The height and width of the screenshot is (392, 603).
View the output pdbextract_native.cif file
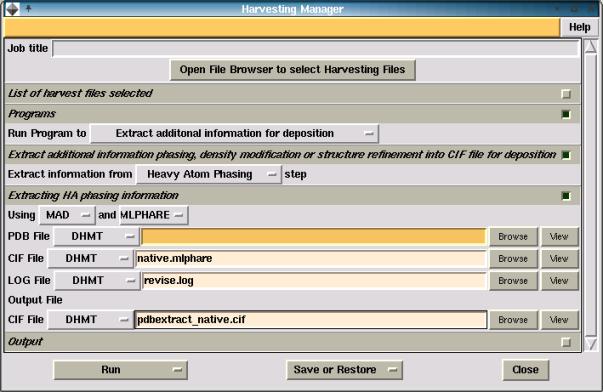click(559, 320)
